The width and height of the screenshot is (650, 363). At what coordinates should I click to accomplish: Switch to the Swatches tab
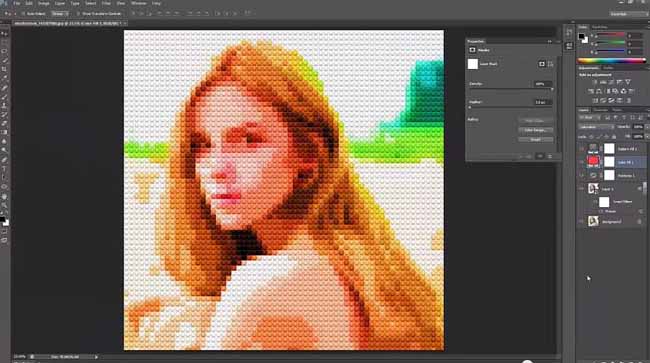coord(599,27)
